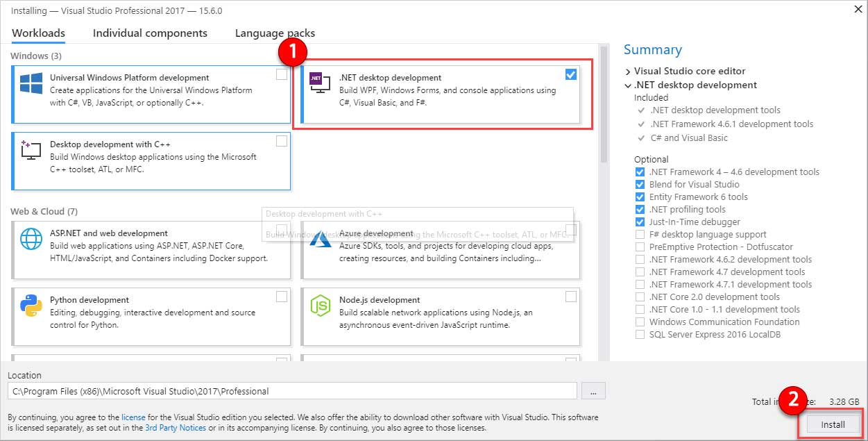Enable .NET Core 1.0 - 1.1 development tools
The width and height of the screenshot is (868, 441).
point(640,309)
